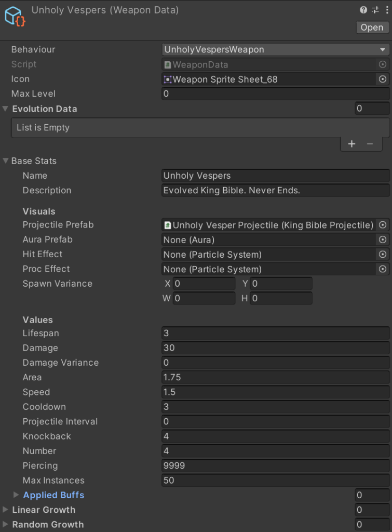
Task: Collapse the Base Stats section
Action: click(5, 161)
